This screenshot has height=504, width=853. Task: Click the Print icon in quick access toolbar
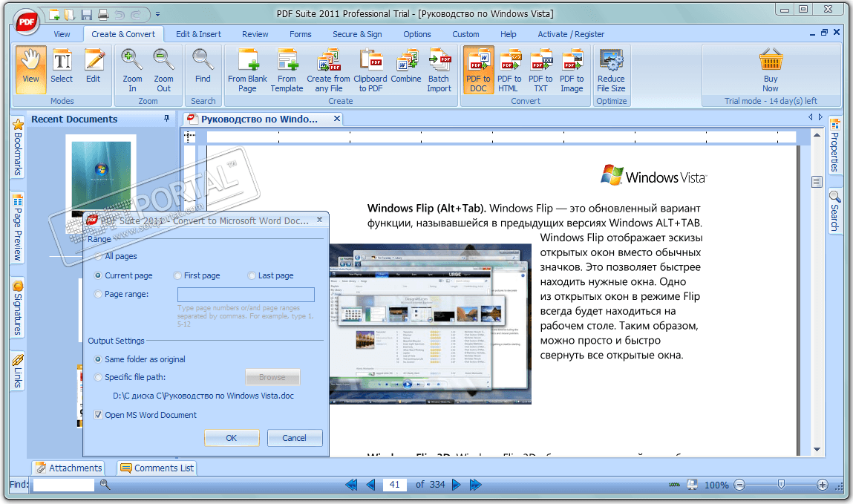click(x=103, y=15)
